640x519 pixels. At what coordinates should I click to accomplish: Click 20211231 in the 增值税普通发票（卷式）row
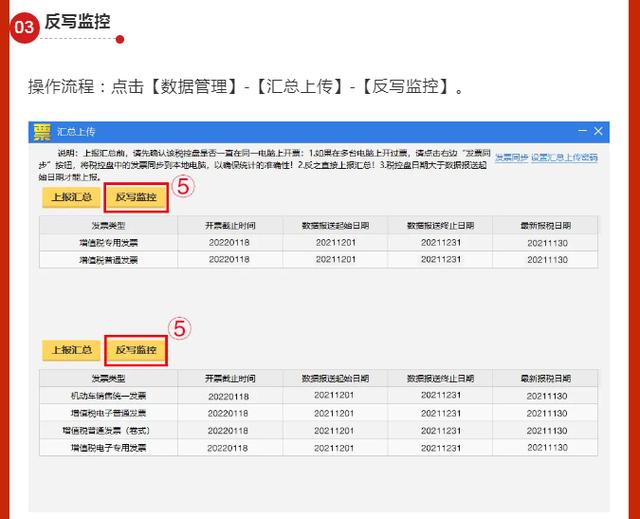coord(441,431)
